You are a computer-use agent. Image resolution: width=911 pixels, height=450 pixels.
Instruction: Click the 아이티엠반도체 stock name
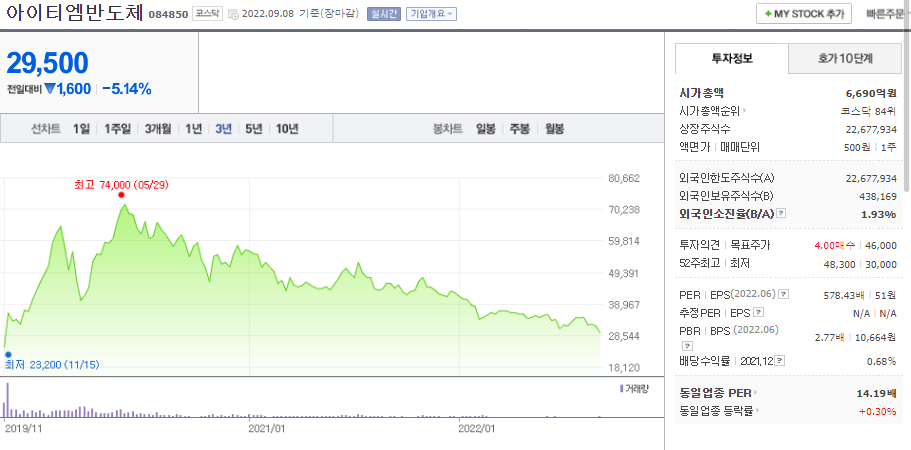tap(74, 13)
